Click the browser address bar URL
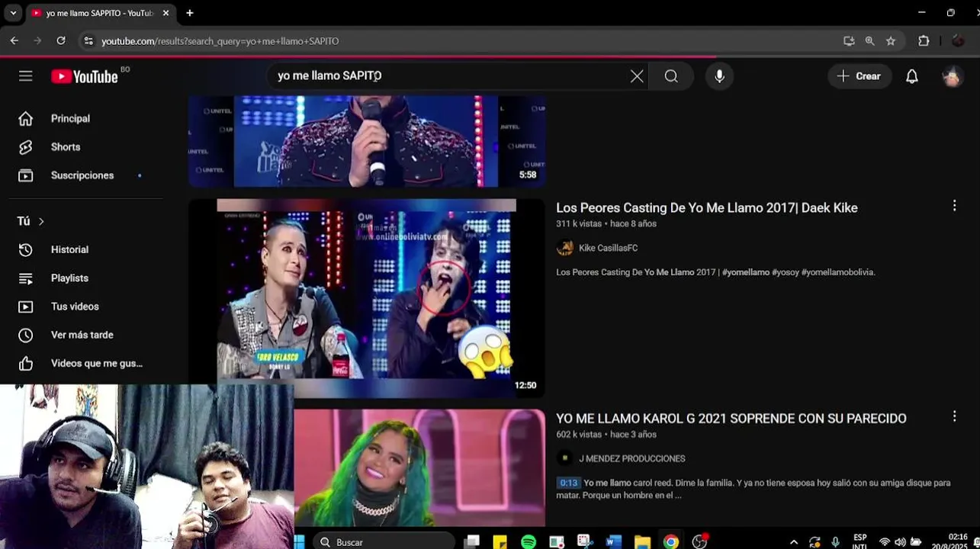The height and width of the screenshot is (549, 980). pyautogui.click(x=220, y=41)
